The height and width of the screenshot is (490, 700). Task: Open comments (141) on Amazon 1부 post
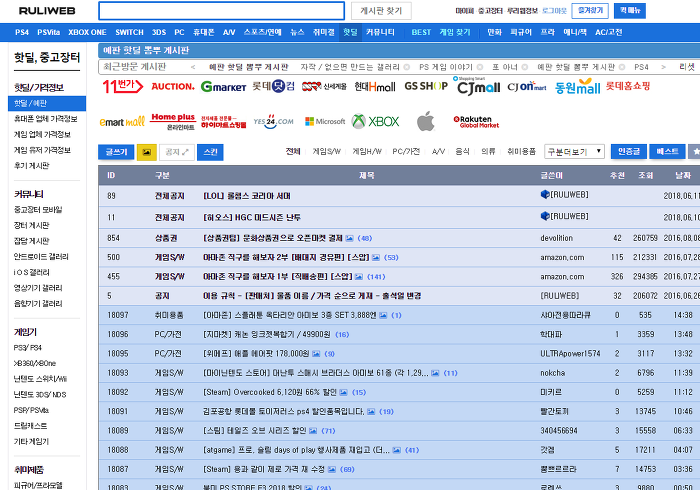coord(376,277)
